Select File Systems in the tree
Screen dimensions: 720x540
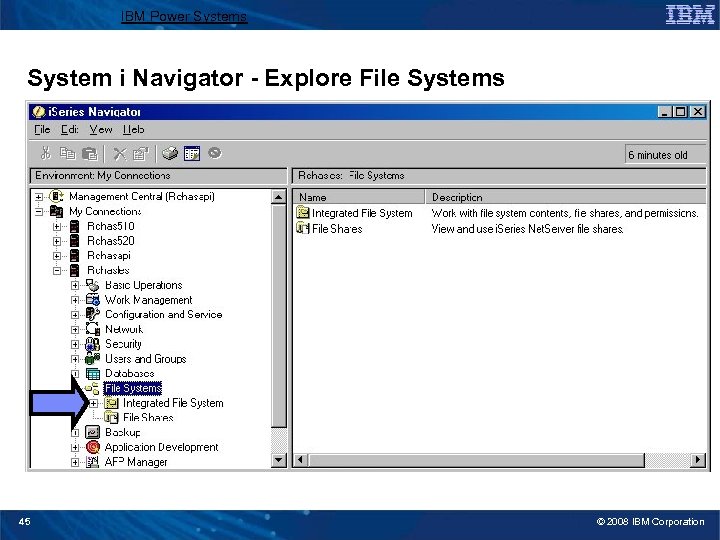[133, 388]
